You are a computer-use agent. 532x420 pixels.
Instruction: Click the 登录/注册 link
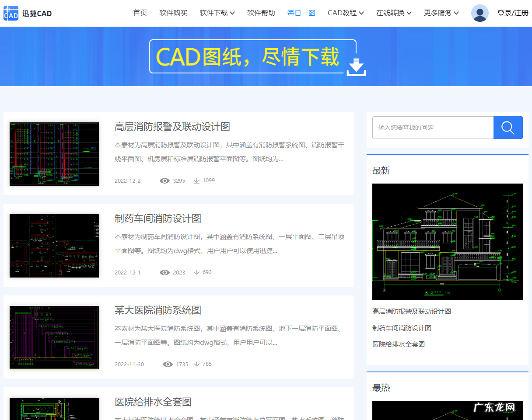[x=513, y=13]
